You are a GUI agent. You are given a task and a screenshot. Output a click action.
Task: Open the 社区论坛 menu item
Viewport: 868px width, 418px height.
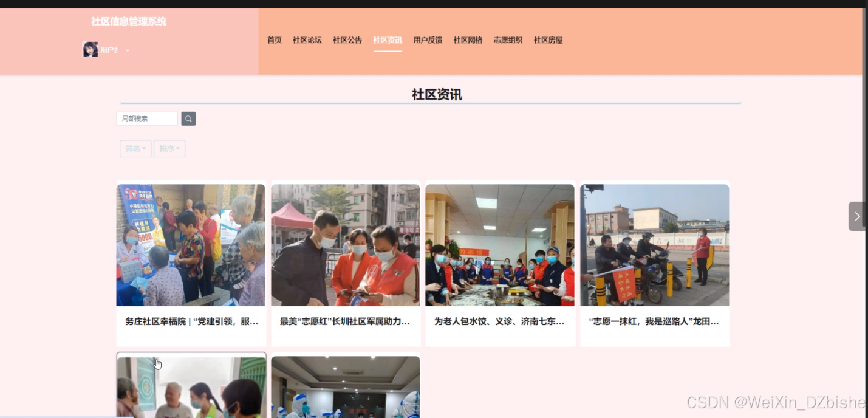[x=307, y=40]
